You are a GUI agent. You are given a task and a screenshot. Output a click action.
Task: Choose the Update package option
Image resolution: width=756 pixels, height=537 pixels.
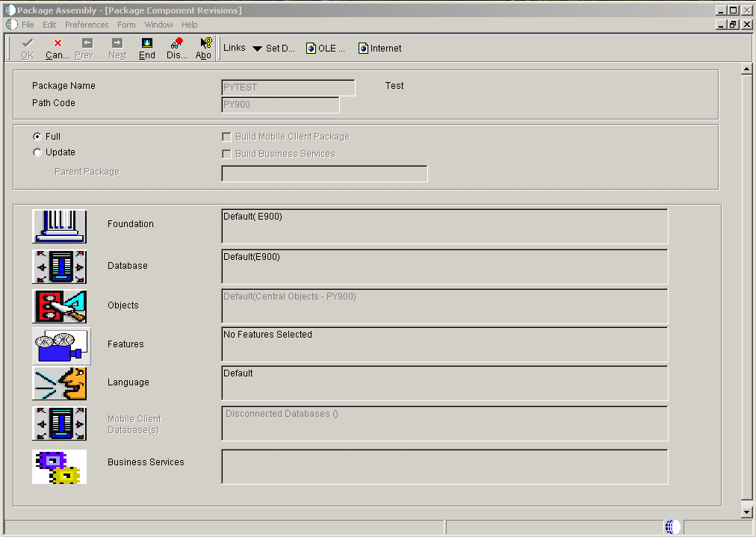tap(37, 152)
